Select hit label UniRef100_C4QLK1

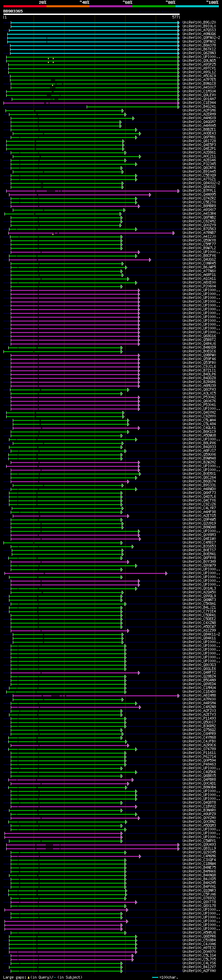[x=199, y=428]
